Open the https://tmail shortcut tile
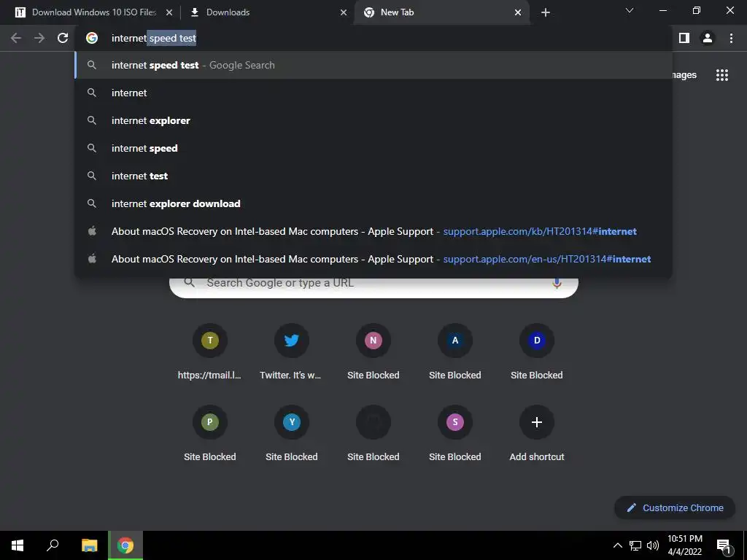Image resolution: width=747 pixels, height=560 pixels. click(x=209, y=354)
